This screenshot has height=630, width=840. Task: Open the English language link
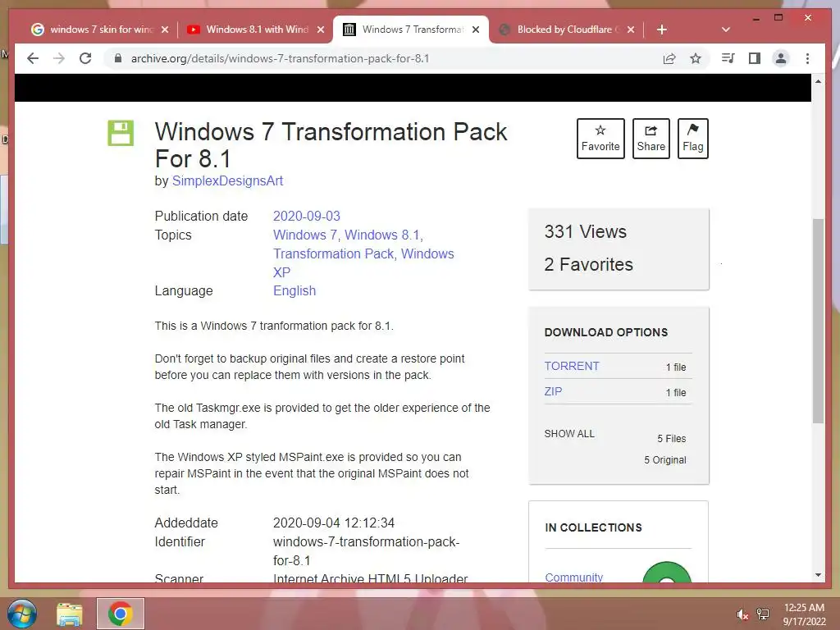(294, 291)
